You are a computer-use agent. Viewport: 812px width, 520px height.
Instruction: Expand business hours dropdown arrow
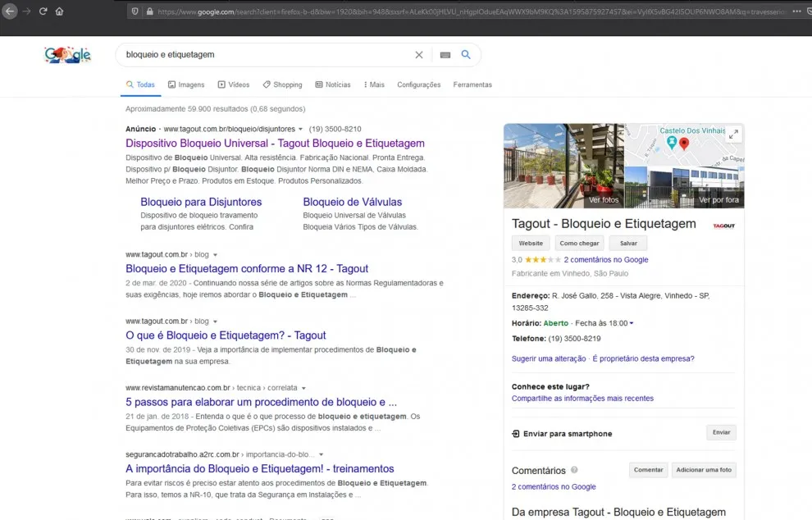tap(632, 323)
